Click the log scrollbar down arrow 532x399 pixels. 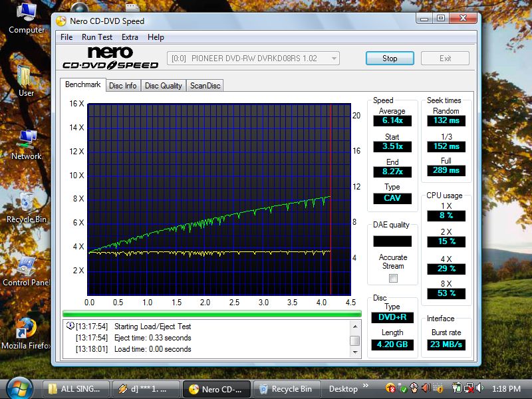355,352
